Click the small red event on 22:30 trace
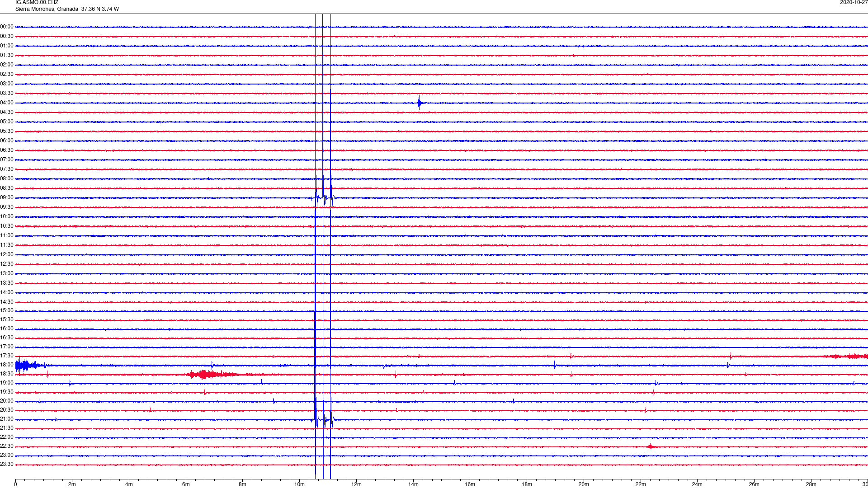The height and width of the screenshot is (488, 868). click(650, 446)
